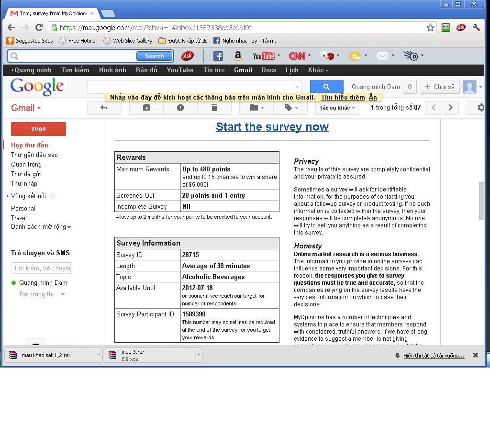Click the blue Google search magnifier button
The width and height of the screenshot is (490, 448).
326,87
